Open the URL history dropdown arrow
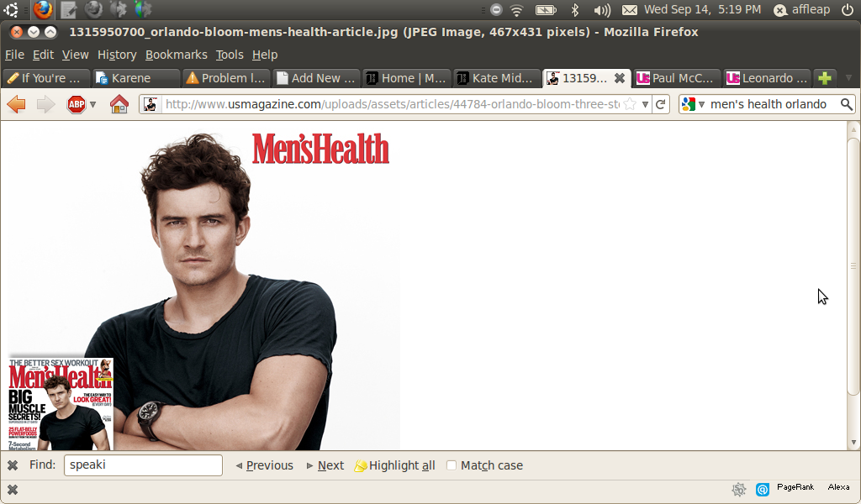Viewport: 861px width, 504px height. tap(645, 104)
